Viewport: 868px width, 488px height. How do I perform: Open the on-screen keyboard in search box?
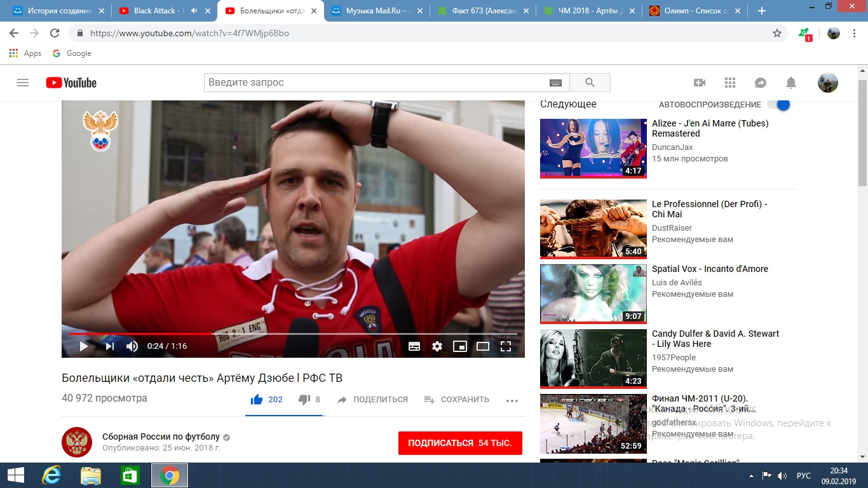point(555,83)
